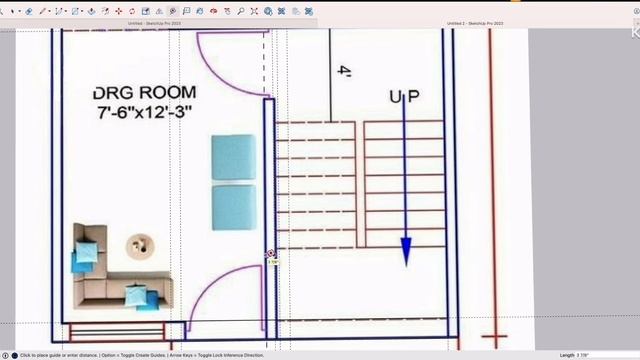Image resolution: width=640 pixels, height=360 pixels.
Task: Click the dark circle status bar icon
Action: click(15, 356)
